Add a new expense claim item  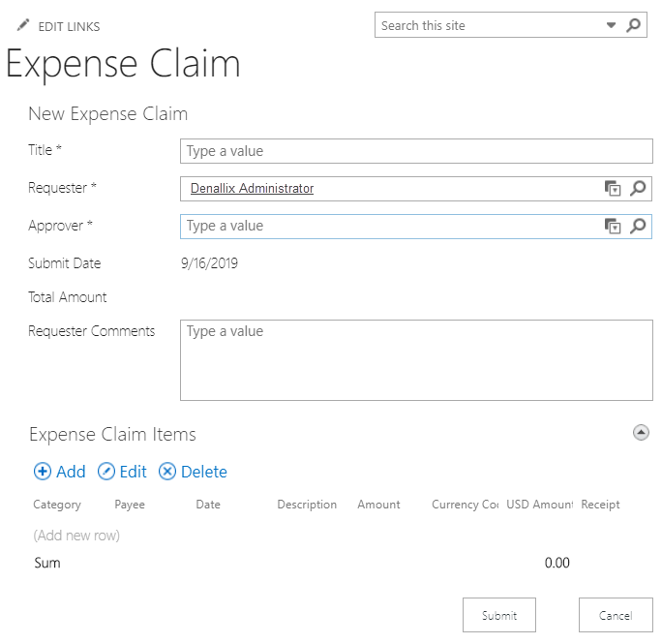(x=60, y=472)
